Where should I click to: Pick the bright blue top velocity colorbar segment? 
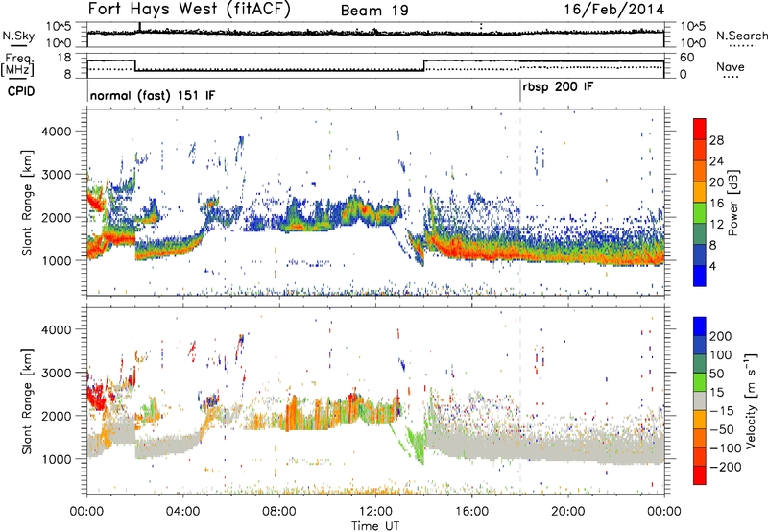(700, 326)
